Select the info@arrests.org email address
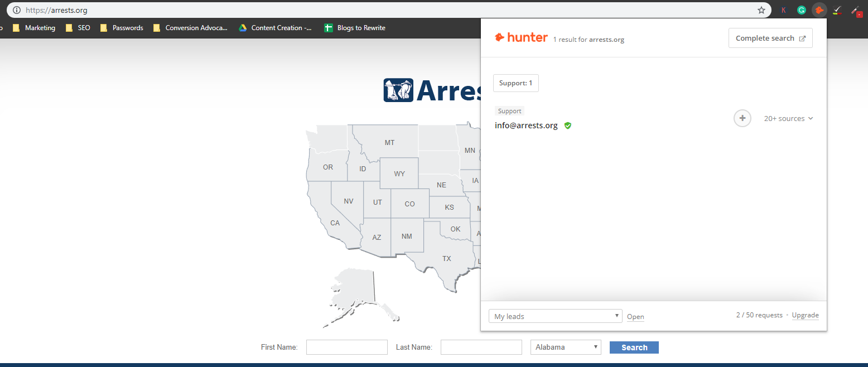This screenshot has width=868, height=367. (x=526, y=125)
